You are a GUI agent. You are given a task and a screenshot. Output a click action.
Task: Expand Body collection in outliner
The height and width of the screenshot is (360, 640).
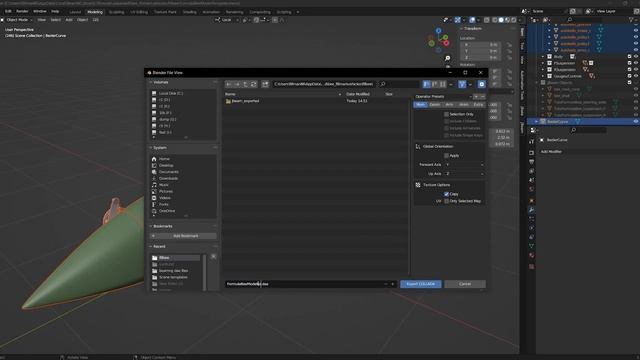point(543,57)
